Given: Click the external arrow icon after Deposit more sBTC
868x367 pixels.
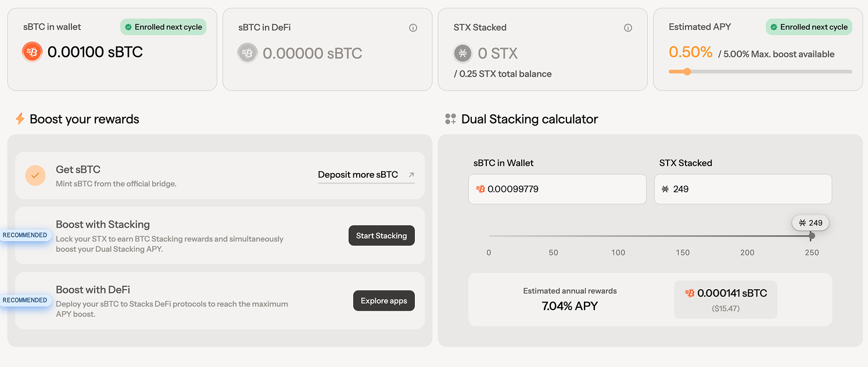Looking at the screenshot, I should point(411,175).
